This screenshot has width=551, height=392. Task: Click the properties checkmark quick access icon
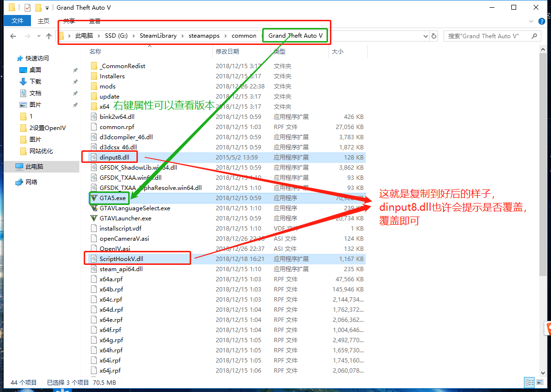(28, 7)
